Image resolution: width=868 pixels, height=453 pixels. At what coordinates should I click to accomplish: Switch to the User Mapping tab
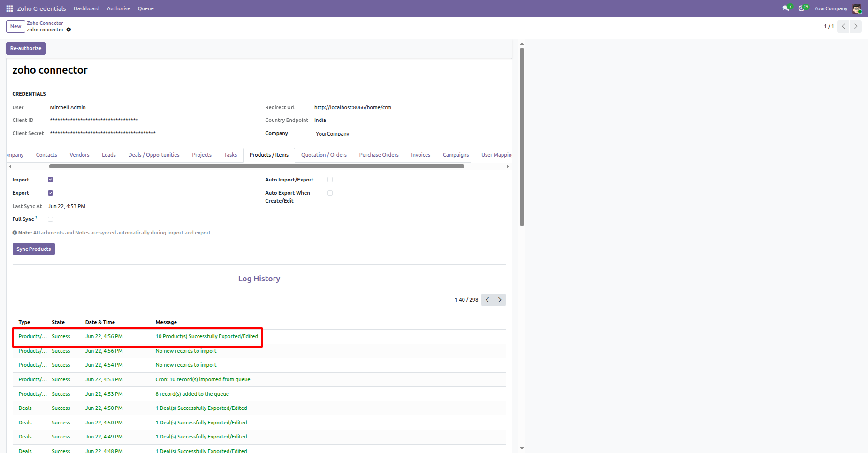point(496,155)
